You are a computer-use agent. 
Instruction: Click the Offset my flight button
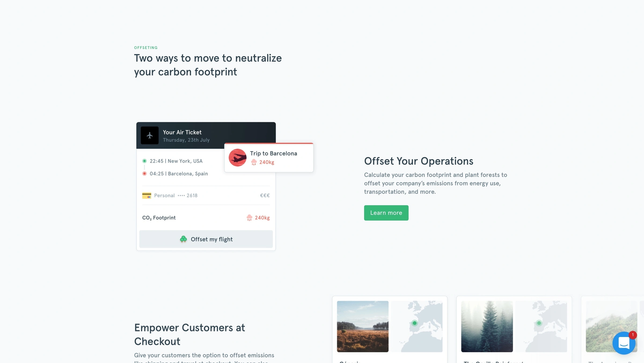click(x=206, y=239)
